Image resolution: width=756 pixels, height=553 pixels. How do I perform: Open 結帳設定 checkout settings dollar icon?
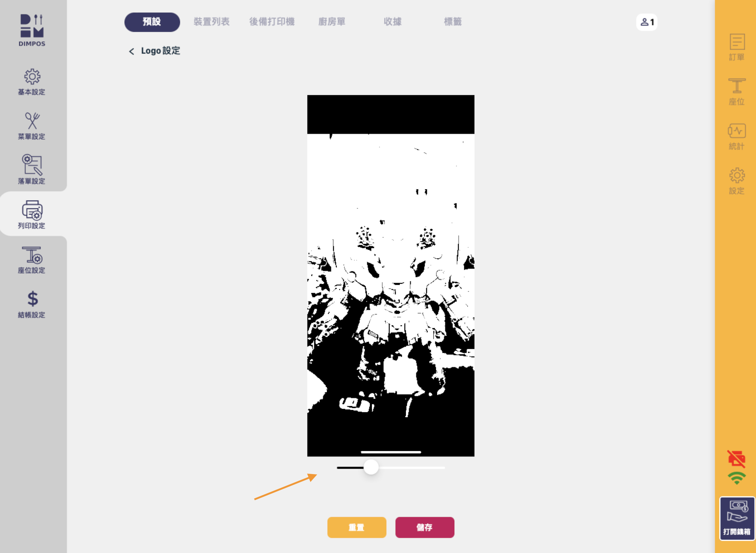click(32, 305)
